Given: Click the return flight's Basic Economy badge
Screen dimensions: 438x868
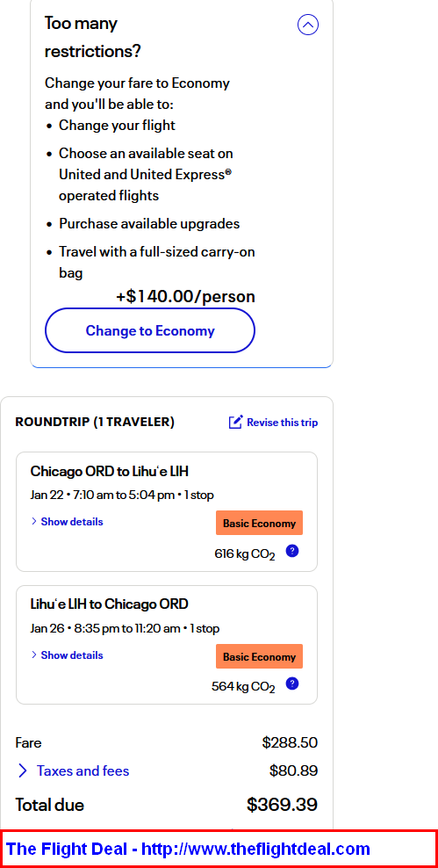Looking at the screenshot, I should tap(259, 656).
